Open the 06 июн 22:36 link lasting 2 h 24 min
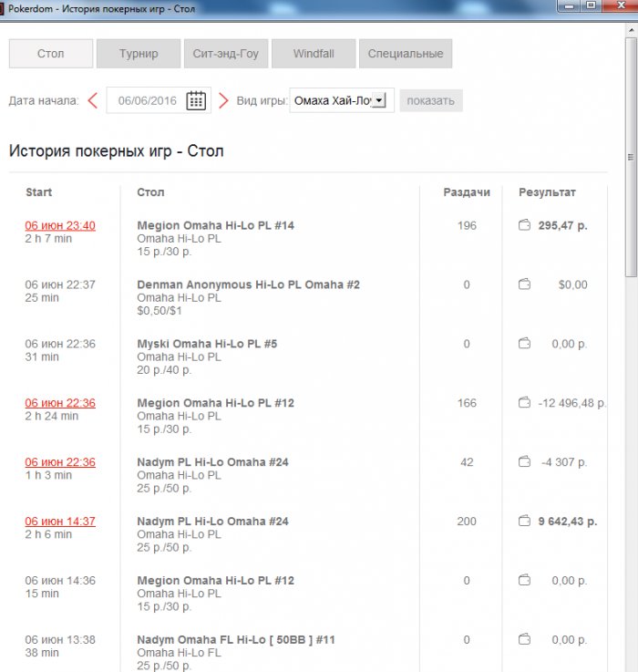Screen dimensions: 638x672 click(x=60, y=403)
